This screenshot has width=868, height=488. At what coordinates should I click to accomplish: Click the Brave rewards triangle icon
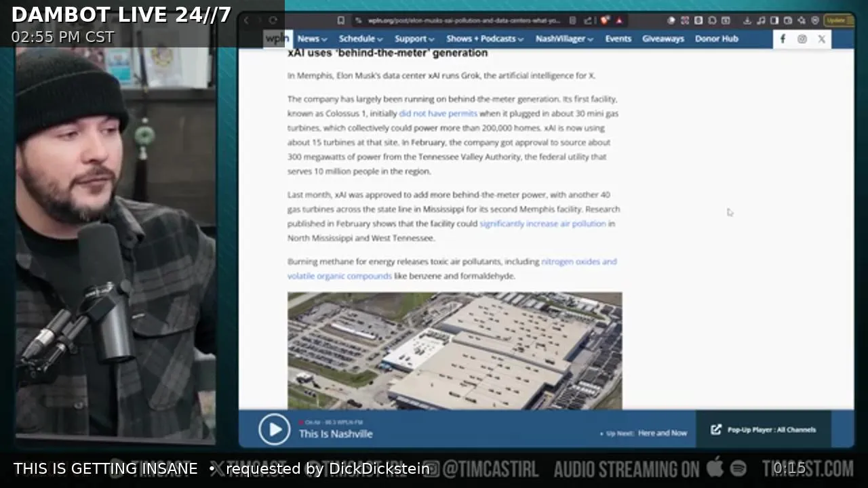coord(619,20)
